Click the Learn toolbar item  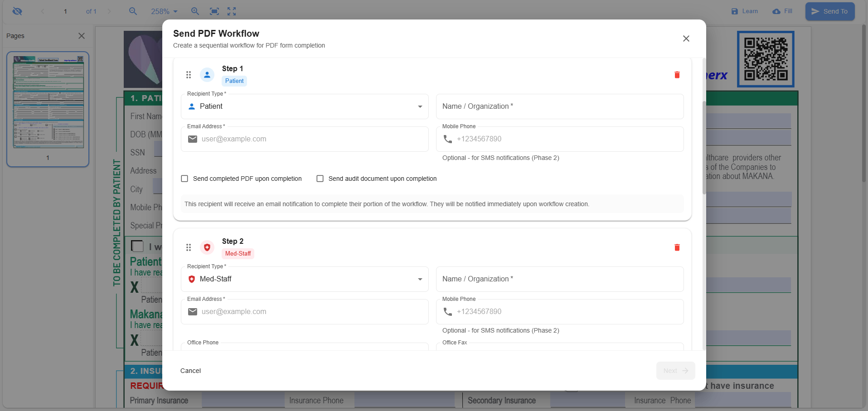744,11
